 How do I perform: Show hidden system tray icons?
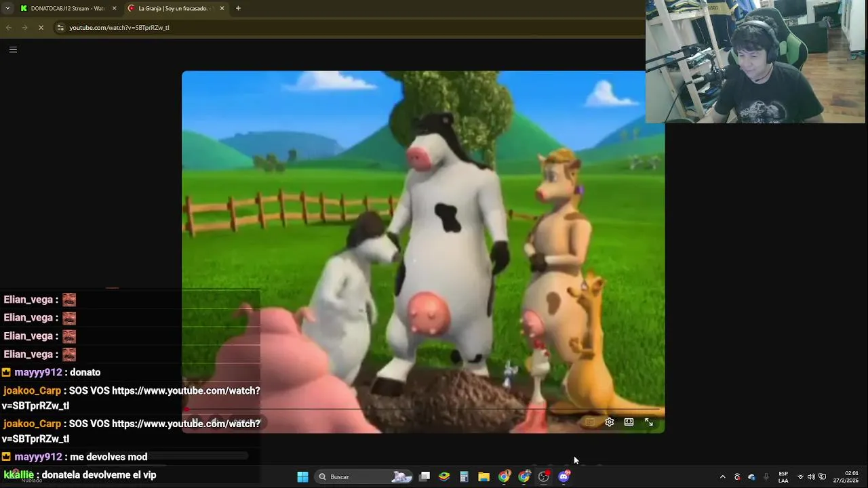tap(722, 477)
